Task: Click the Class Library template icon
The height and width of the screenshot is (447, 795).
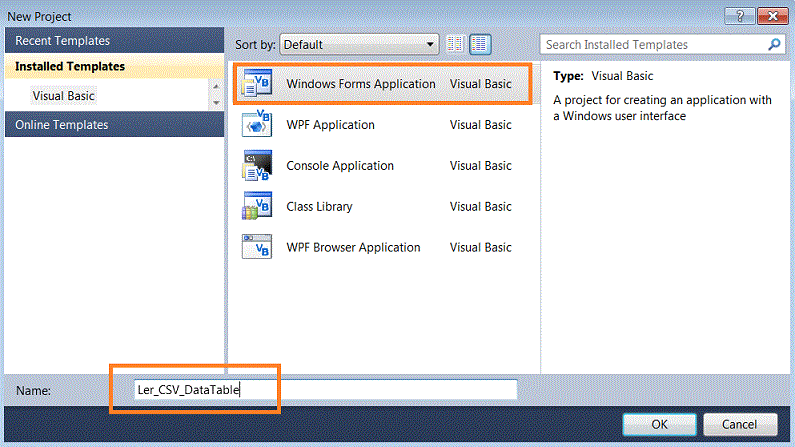Action: tap(257, 206)
